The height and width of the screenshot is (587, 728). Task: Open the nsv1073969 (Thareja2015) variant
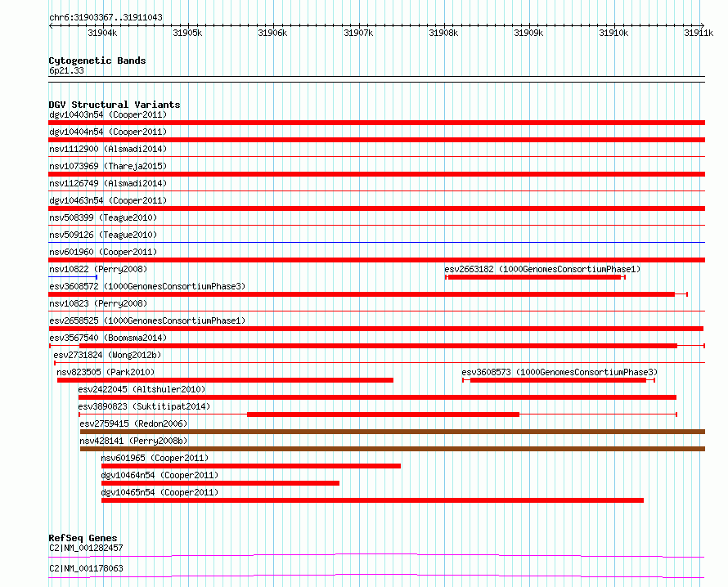coord(108,166)
